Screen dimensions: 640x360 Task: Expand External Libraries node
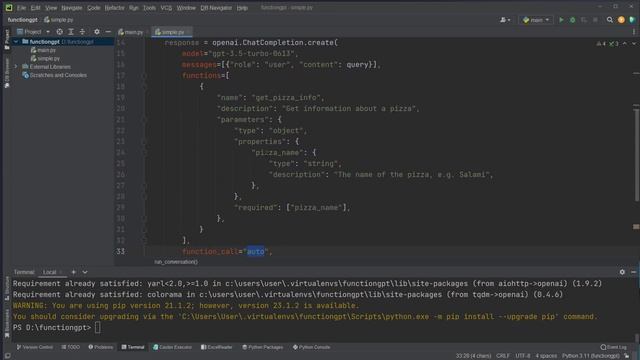pos(16,67)
